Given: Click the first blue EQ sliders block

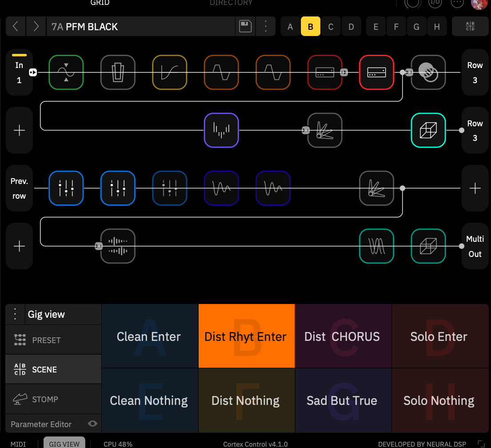Looking at the screenshot, I should tap(66, 188).
